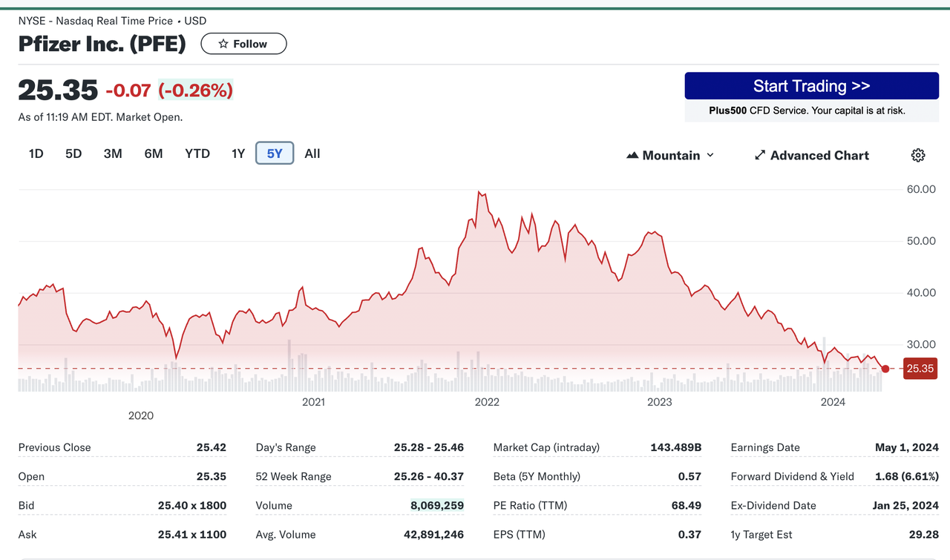The image size is (950, 560).
Task: Click the 30.00 price axis label
Action: click(x=921, y=344)
